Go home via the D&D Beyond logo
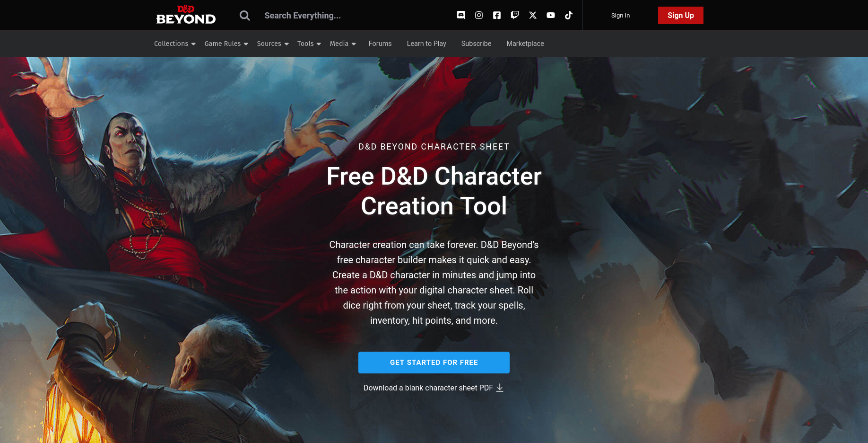The image size is (868, 443). 186,15
